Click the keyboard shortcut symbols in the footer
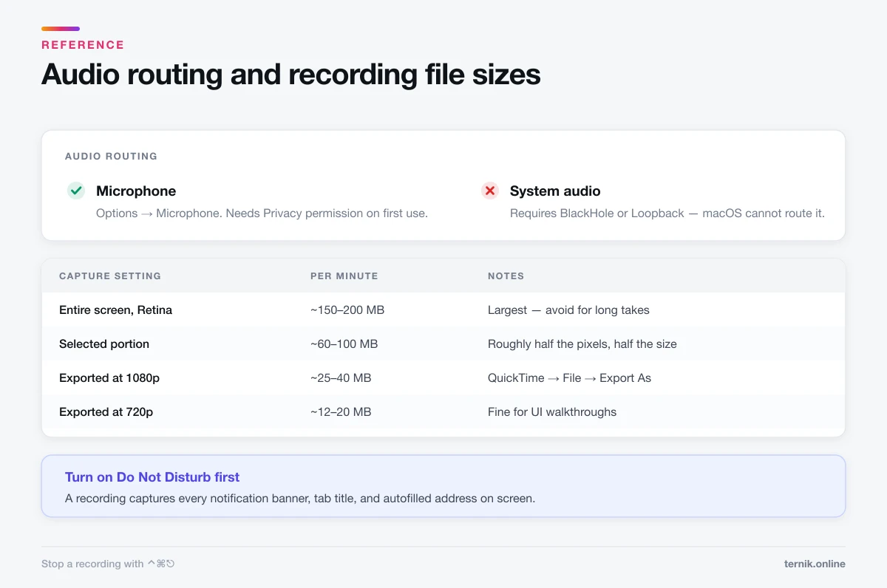This screenshot has height=588, width=887. (161, 564)
